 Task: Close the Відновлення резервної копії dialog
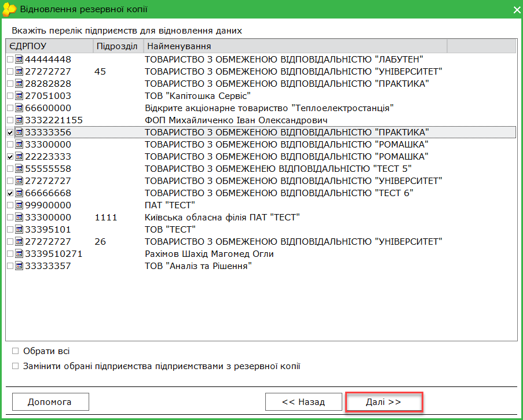517,10
